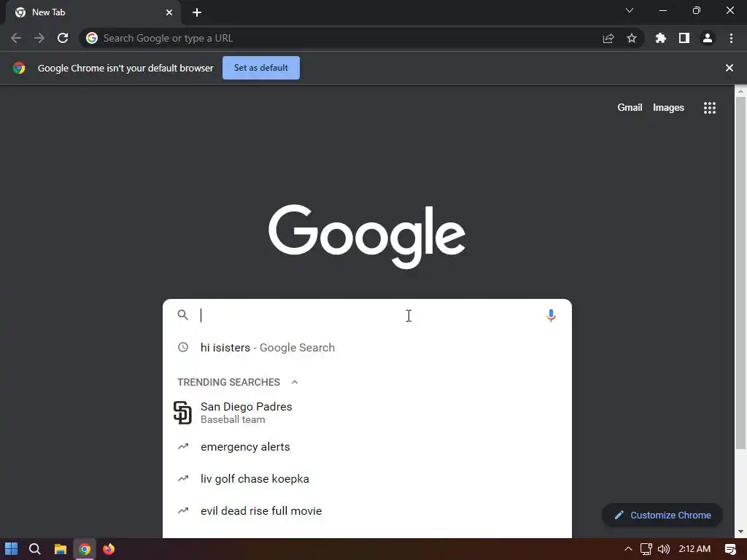Open the network tray icon
This screenshot has height=560, width=747.
coord(646,549)
